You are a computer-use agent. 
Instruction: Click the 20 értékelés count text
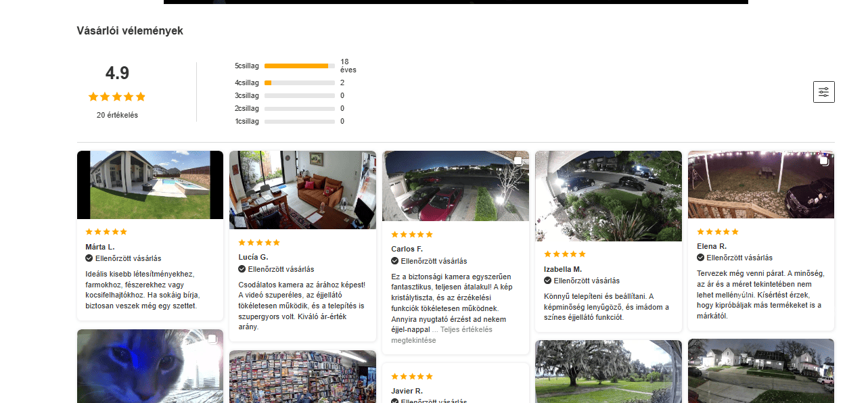tap(117, 115)
